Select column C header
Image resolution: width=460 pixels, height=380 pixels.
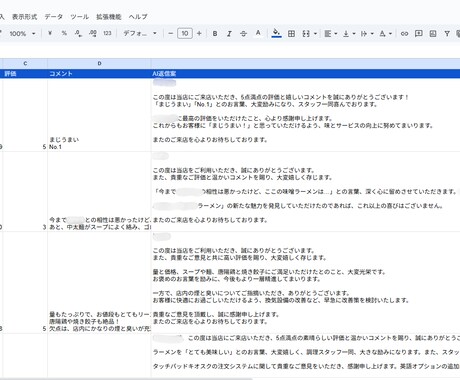24,63
